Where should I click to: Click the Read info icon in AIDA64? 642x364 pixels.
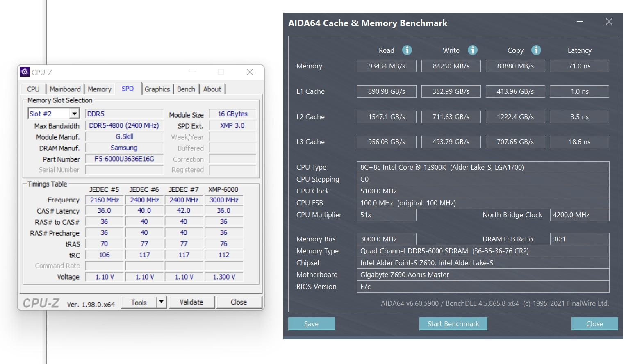pos(407,50)
